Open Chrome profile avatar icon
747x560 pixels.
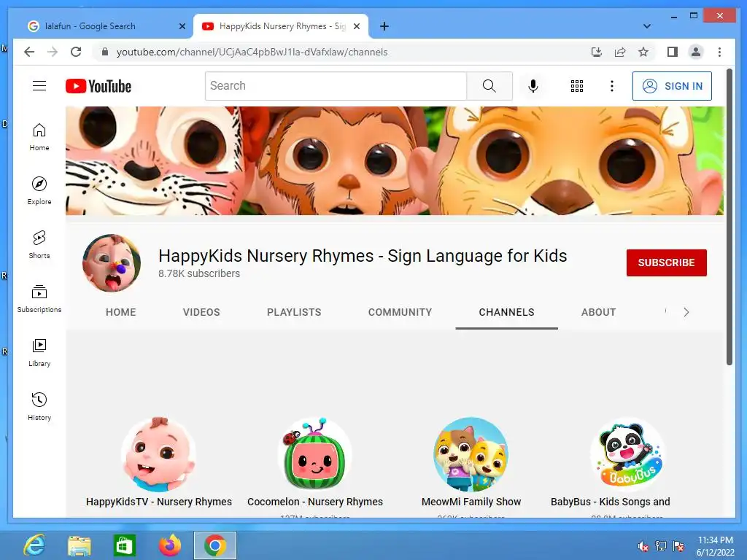695,52
